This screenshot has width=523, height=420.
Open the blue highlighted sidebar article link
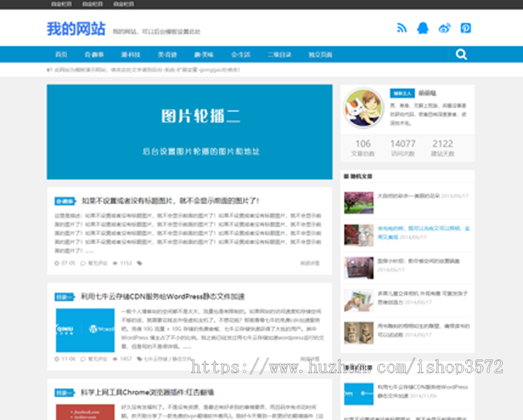click(423, 233)
